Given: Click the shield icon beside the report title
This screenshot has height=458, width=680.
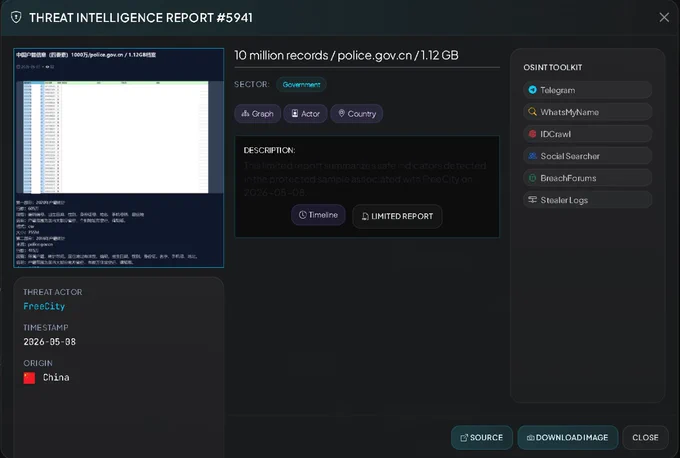Looking at the screenshot, I should 16,17.
